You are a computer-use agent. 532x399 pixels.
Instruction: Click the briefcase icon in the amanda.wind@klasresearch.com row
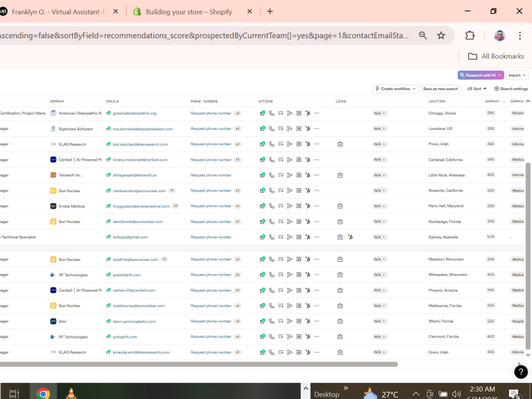click(x=340, y=352)
